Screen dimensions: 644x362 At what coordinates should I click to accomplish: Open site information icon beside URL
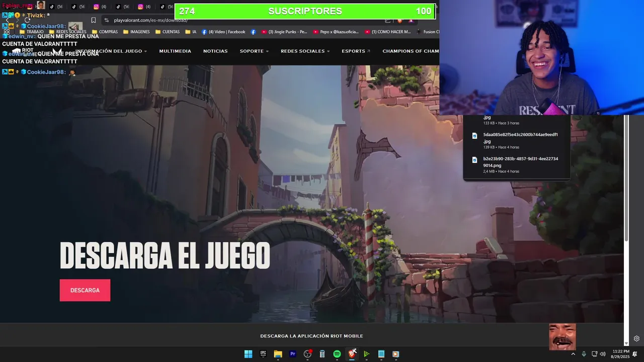(106, 20)
